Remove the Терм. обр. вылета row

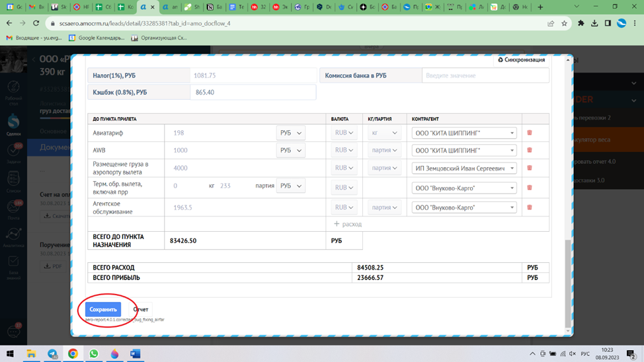tap(530, 188)
